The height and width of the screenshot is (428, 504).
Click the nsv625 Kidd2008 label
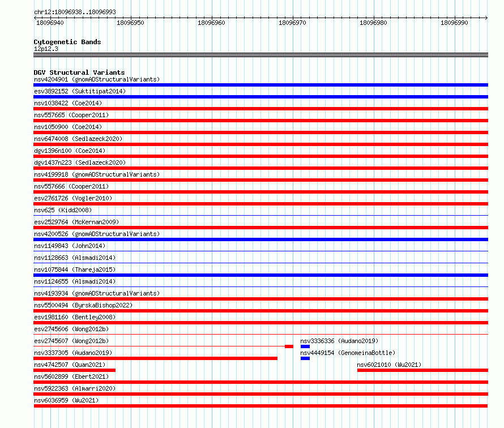(x=63, y=210)
